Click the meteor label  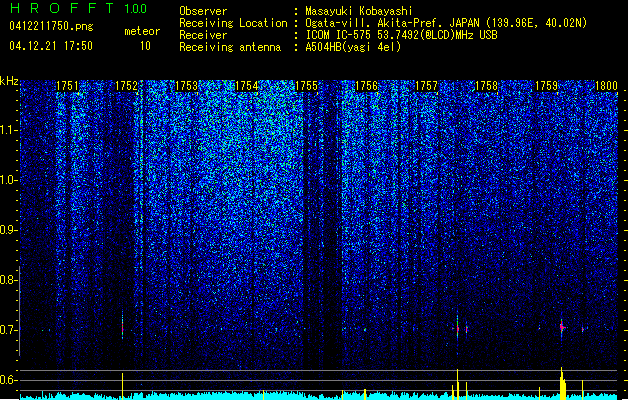(142, 31)
